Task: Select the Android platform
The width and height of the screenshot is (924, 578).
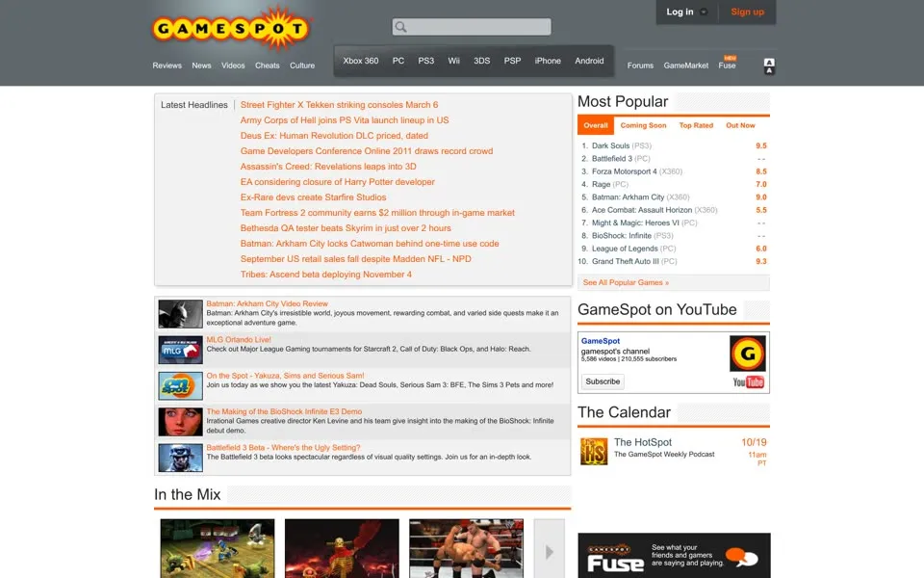Action: pyautogui.click(x=589, y=61)
